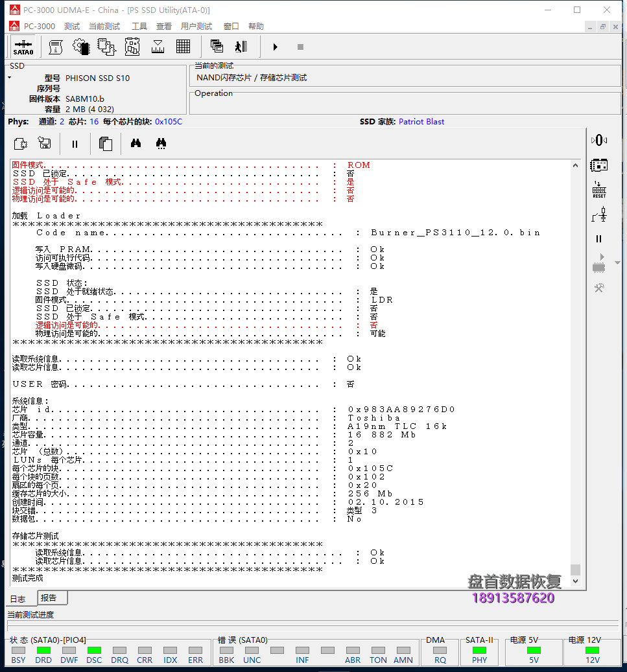627x672 pixels.
Task: Click the stacked windows icon
Action: point(217,46)
